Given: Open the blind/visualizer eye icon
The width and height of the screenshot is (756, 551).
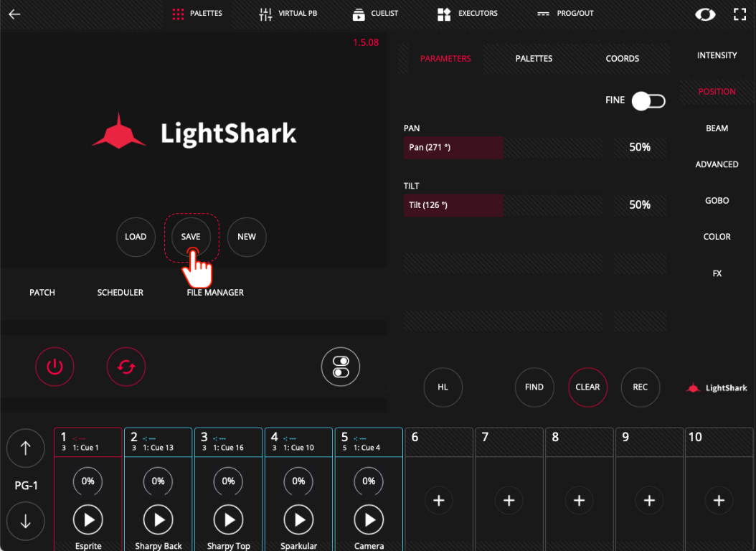Looking at the screenshot, I should (x=705, y=14).
